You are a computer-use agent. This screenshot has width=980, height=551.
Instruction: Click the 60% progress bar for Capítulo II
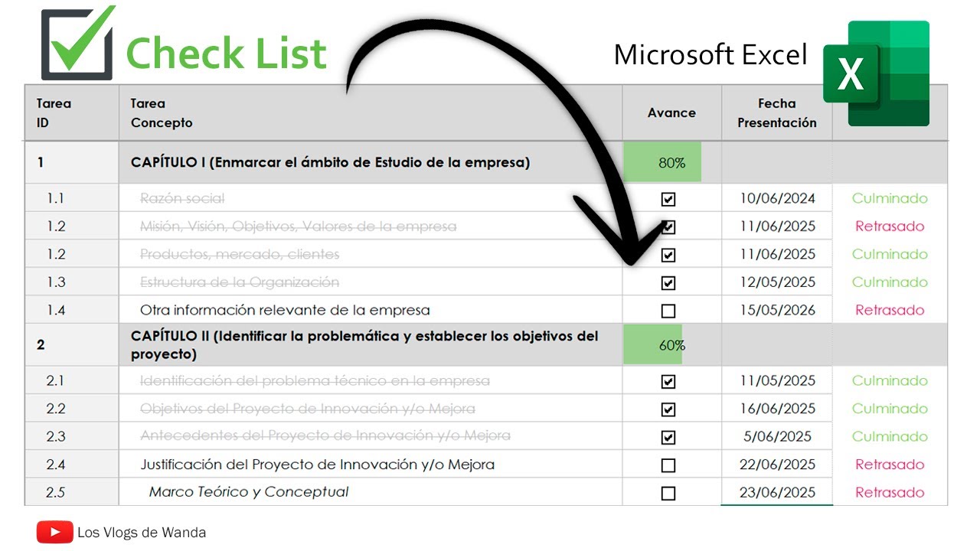coord(653,344)
